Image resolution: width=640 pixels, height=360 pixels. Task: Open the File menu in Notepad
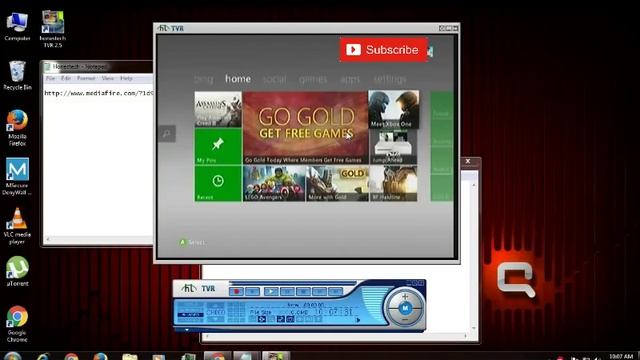pos(50,78)
